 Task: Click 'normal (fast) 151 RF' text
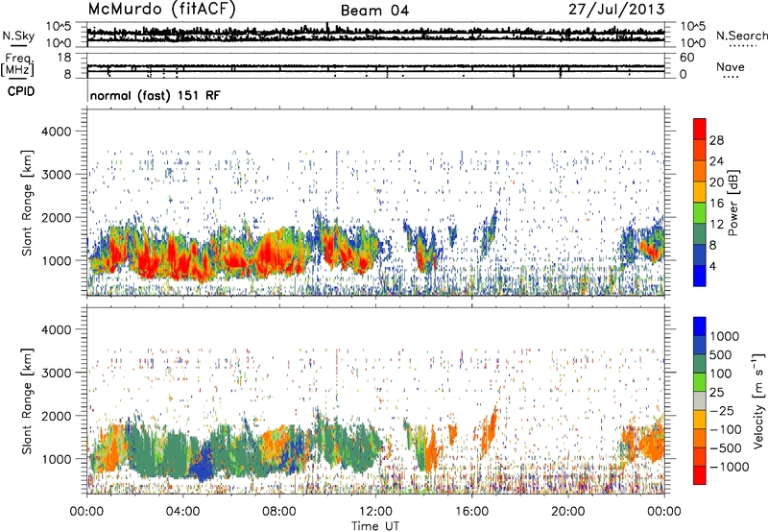(x=156, y=95)
